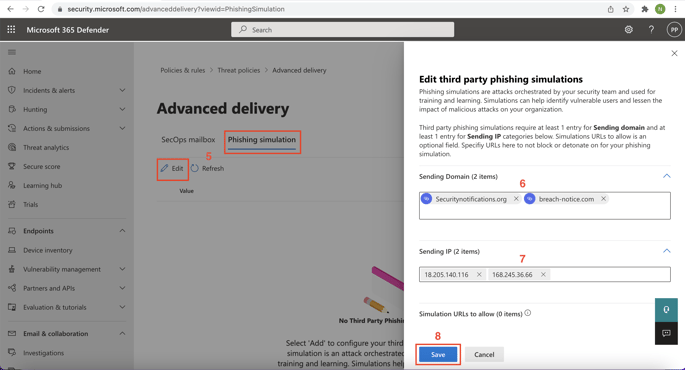
Task: Open the feedback chat widget
Action: click(666, 333)
